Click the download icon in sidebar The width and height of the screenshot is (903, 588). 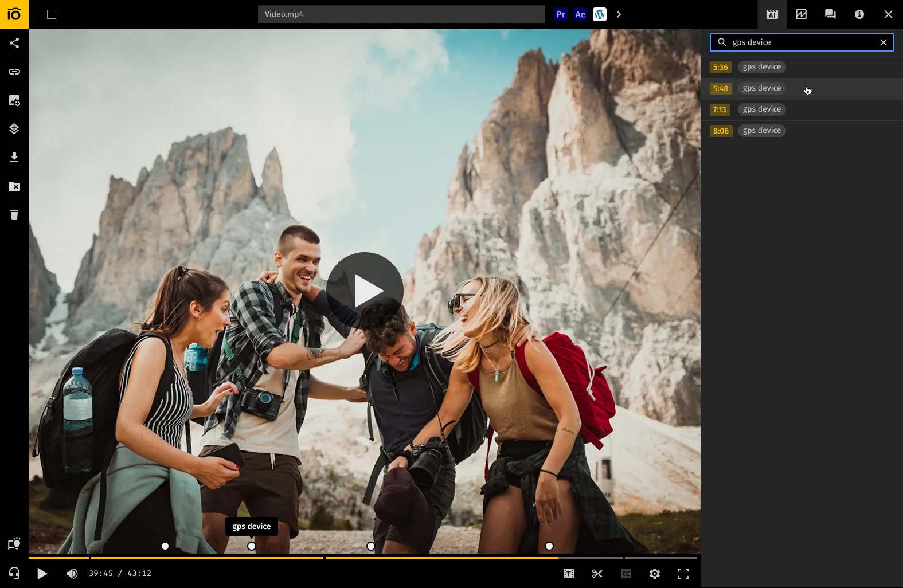coord(14,158)
